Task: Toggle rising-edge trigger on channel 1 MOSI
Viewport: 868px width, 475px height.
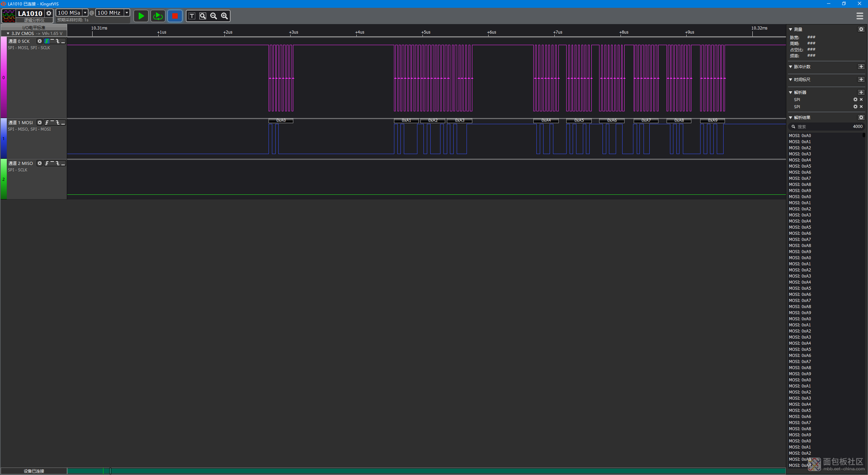Action: tap(47, 122)
